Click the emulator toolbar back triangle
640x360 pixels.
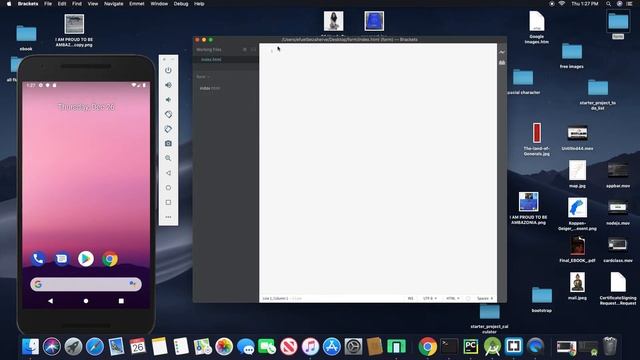[x=168, y=173]
